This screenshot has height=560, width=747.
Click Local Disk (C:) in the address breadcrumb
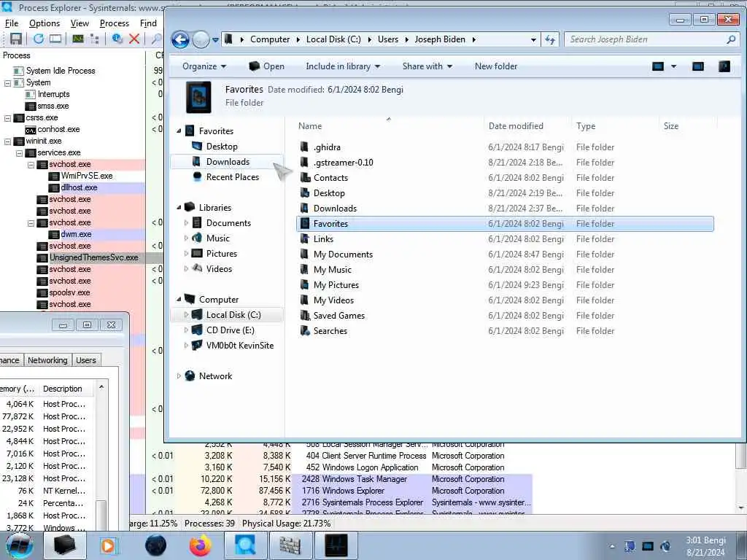point(333,39)
